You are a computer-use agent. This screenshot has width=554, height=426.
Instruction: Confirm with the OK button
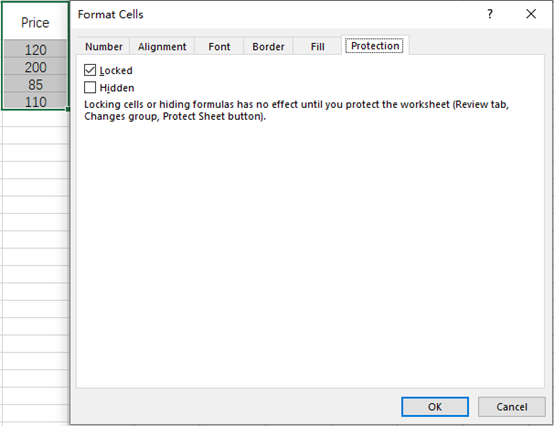click(x=435, y=407)
